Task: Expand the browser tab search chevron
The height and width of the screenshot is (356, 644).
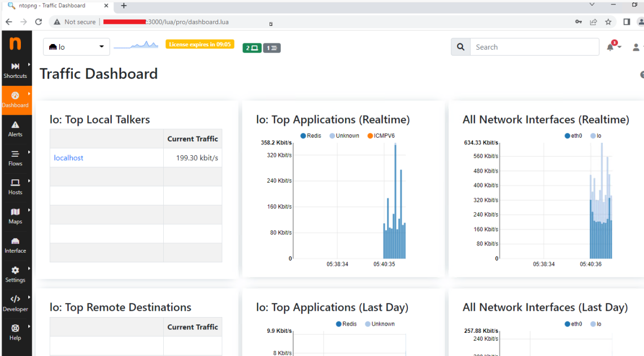Action: tap(592, 5)
